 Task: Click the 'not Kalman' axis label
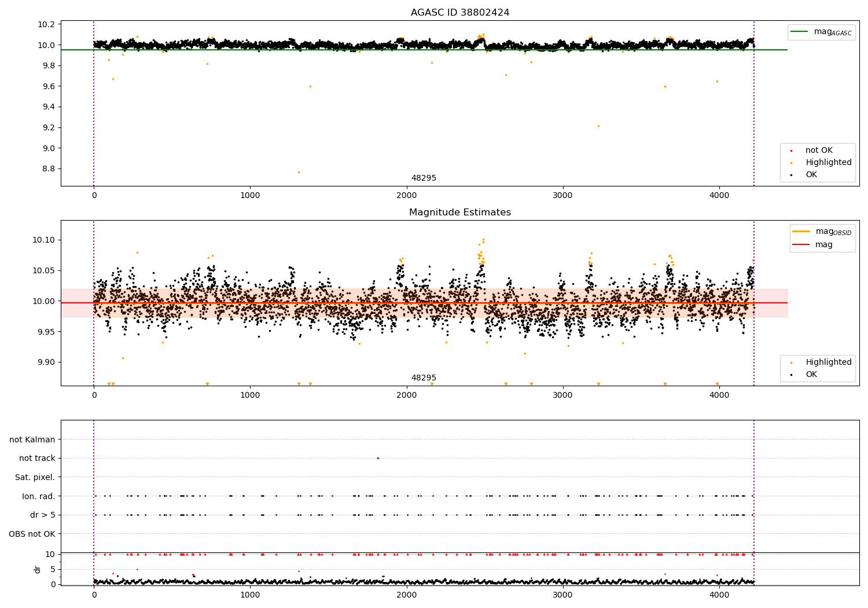pos(32,439)
